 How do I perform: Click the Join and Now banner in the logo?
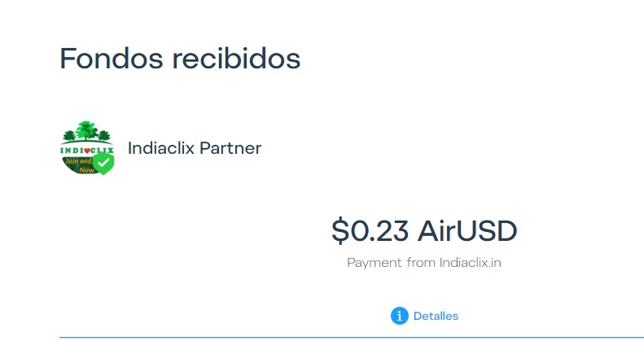(x=79, y=165)
